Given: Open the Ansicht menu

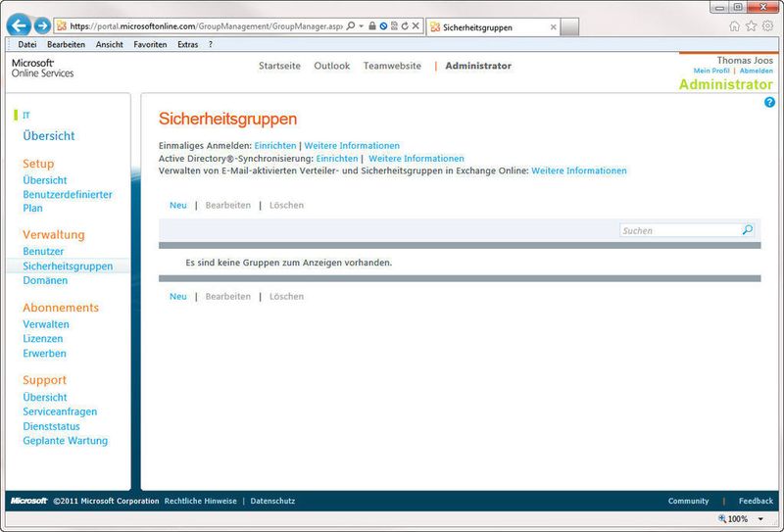Looking at the screenshot, I should tap(110, 44).
